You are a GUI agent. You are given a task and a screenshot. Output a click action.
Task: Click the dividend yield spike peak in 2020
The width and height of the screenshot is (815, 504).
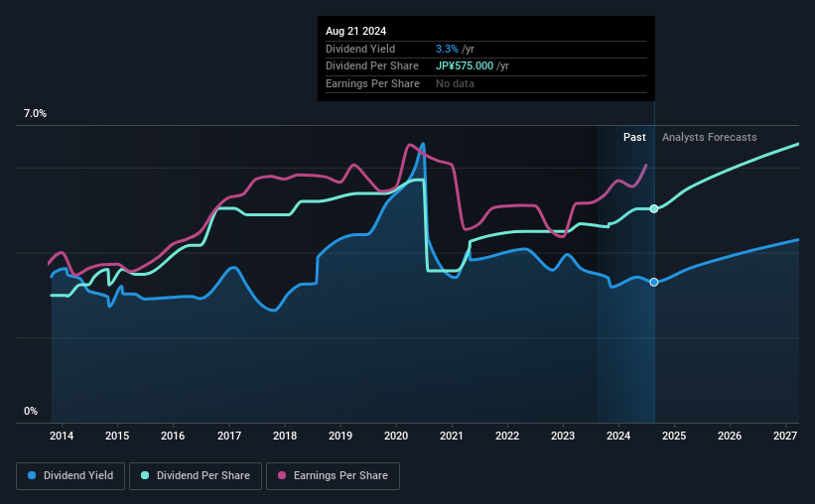tap(423, 145)
